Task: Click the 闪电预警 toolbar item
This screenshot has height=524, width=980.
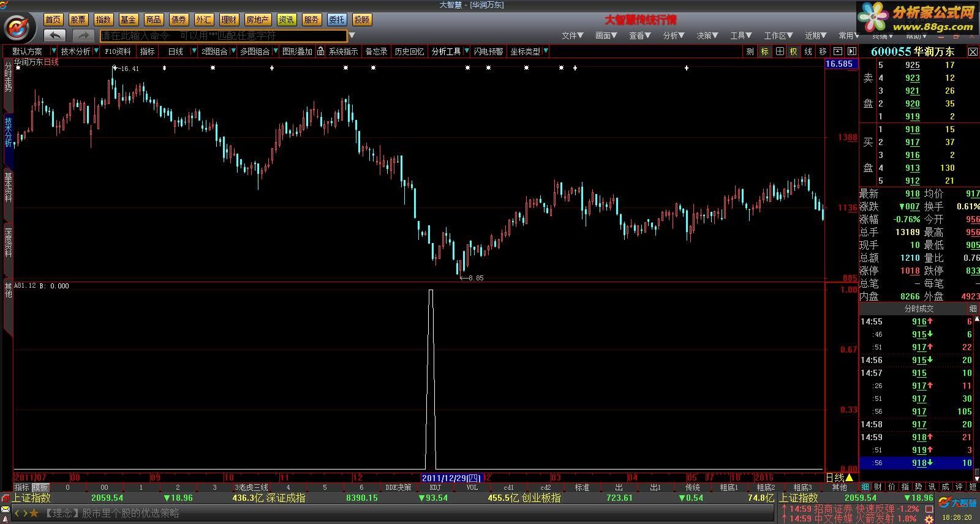Action: [488, 51]
